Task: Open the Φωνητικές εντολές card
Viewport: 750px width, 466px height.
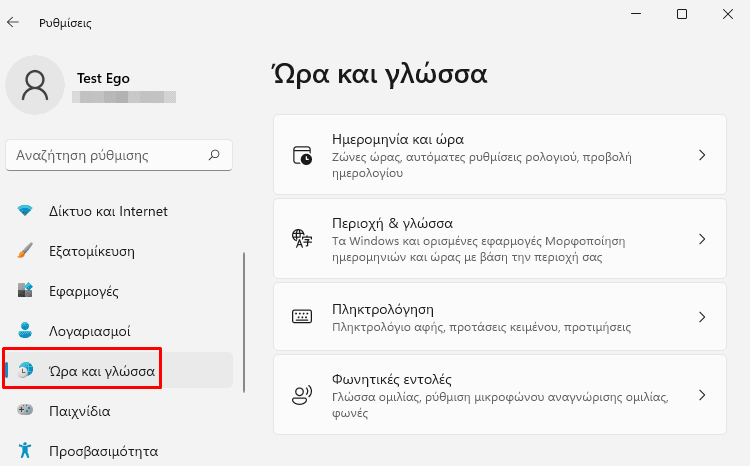Action: tap(500, 395)
